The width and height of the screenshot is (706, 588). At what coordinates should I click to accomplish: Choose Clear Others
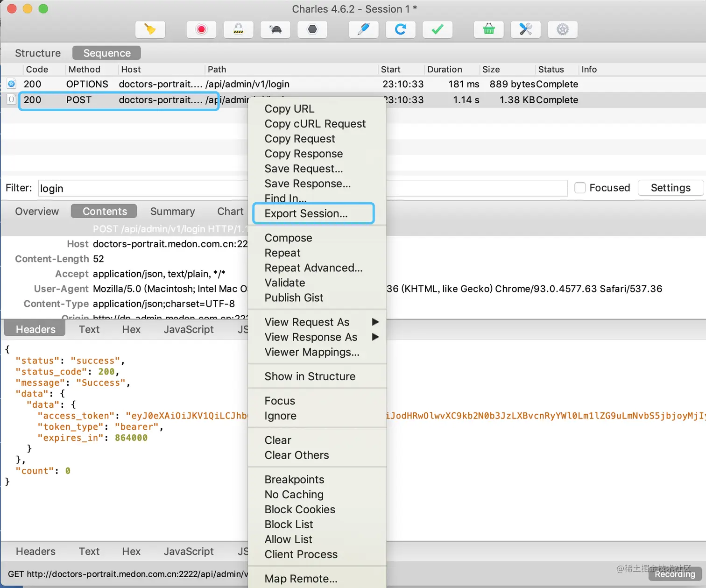coord(297,455)
